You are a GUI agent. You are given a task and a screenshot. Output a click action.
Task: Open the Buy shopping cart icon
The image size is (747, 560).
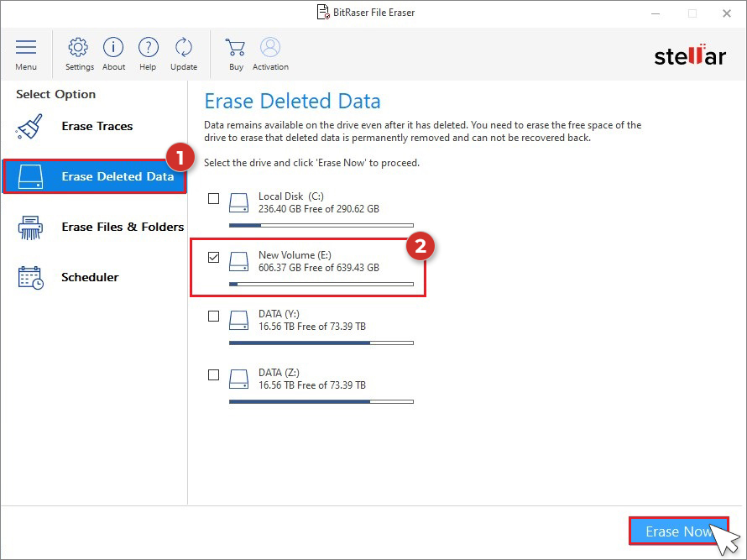pos(235,49)
